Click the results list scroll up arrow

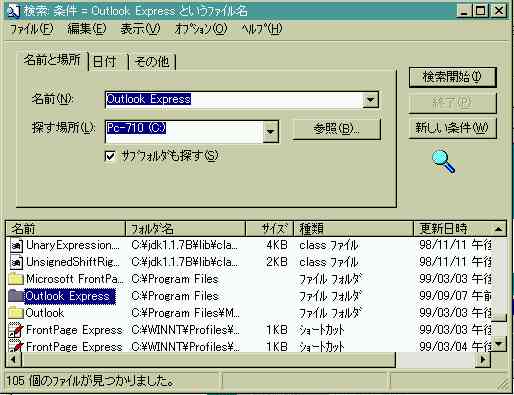pyautogui.click(x=499, y=229)
